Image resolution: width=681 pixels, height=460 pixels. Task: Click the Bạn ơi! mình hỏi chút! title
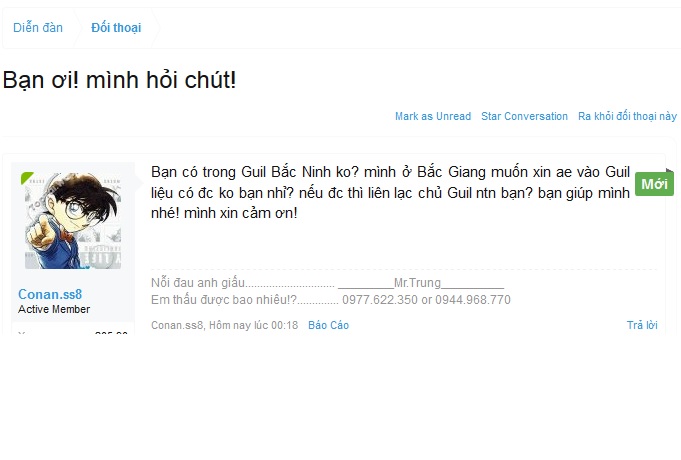coord(119,80)
